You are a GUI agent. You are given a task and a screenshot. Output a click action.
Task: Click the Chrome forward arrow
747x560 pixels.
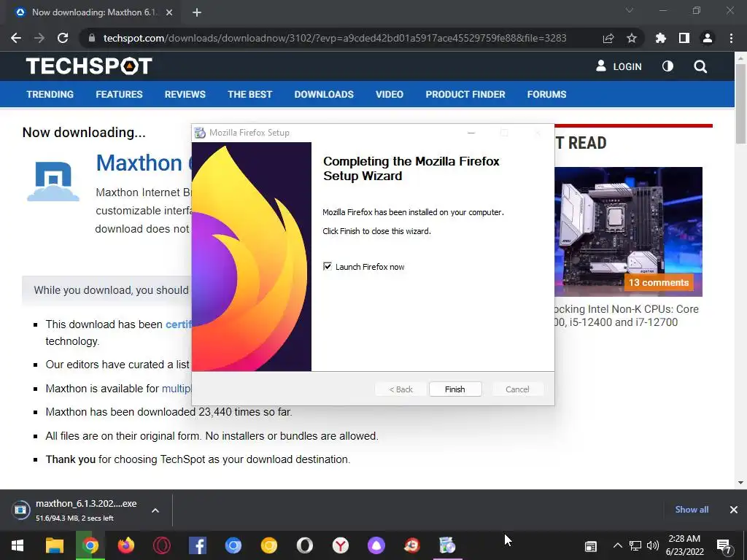[39, 38]
